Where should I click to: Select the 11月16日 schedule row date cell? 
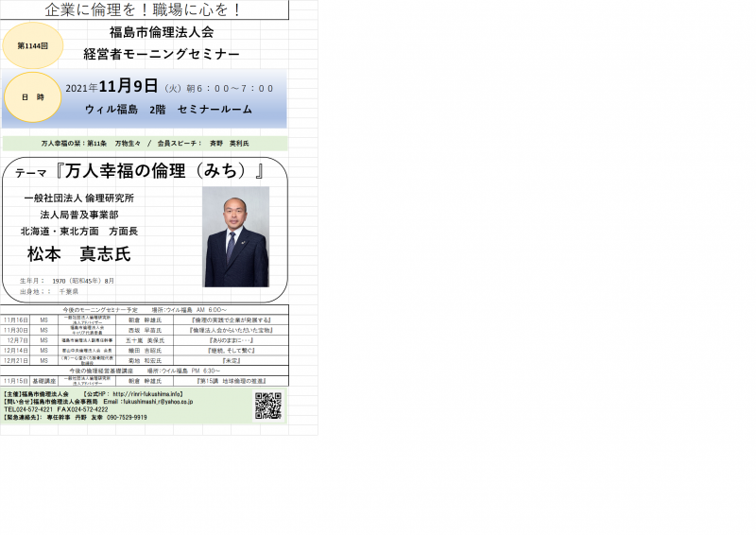click(16, 320)
